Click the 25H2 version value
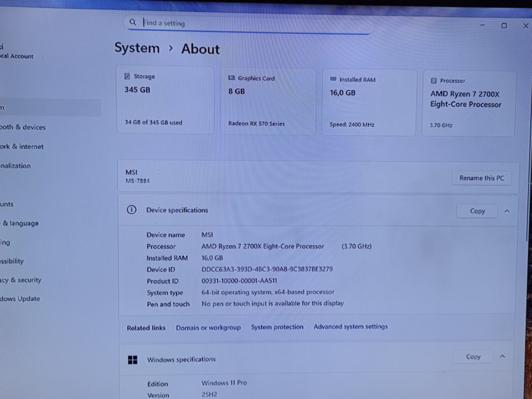This screenshot has height=399, width=532. pos(209,394)
